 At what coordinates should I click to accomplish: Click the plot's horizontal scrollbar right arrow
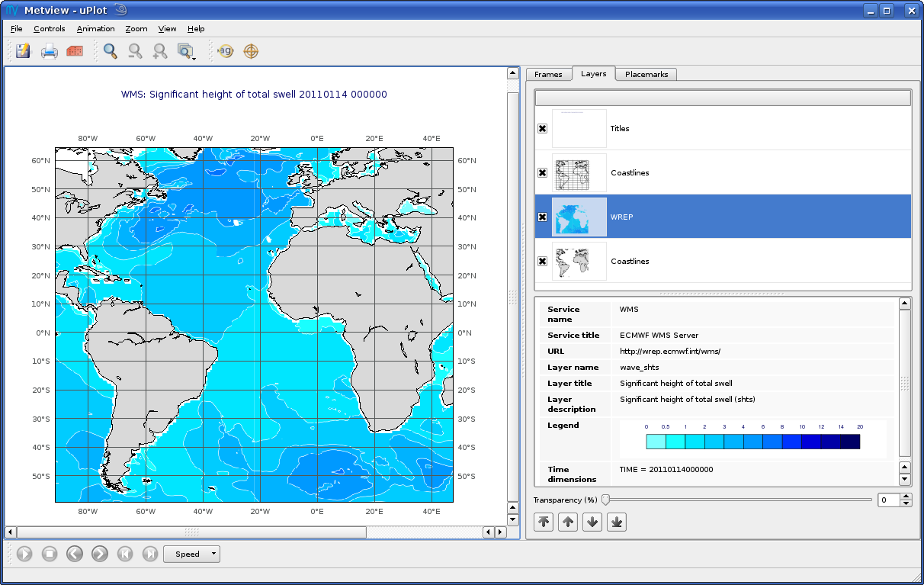[501, 532]
